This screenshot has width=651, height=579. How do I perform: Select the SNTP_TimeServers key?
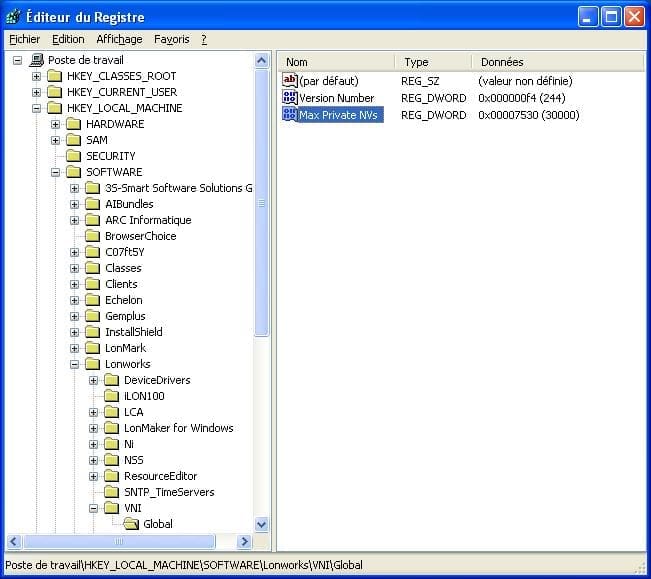(168, 492)
